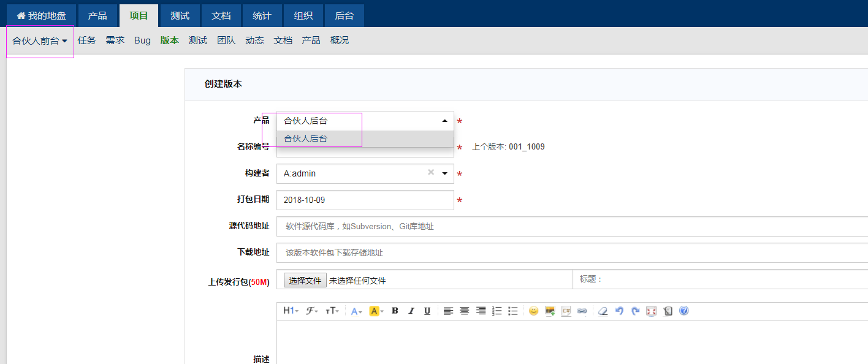Align text right in description editor
868x364 pixels.
(481, 311)
